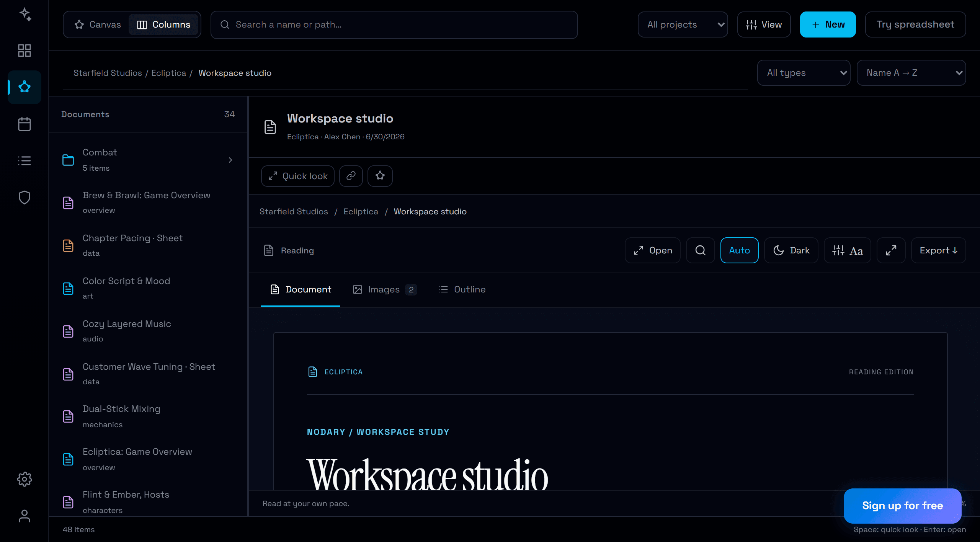Click Try spreadsheet button

[916, 24]
